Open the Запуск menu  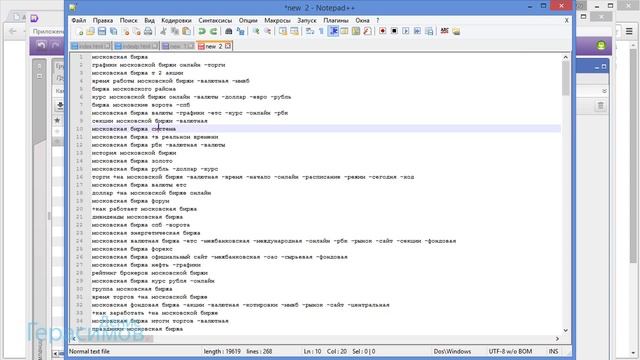pos(307,20)
